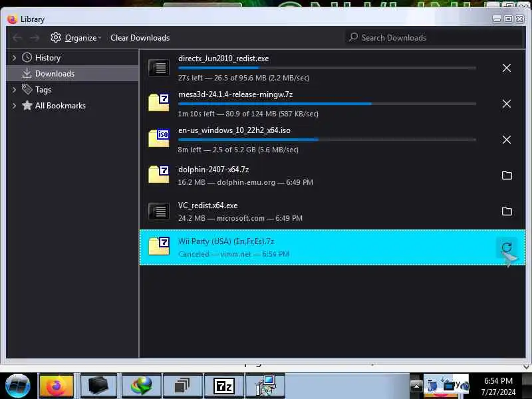Click the dolphin-2407-x64.7z archive icon
Screen dimensions: 532x399
[x=159, y=174]
